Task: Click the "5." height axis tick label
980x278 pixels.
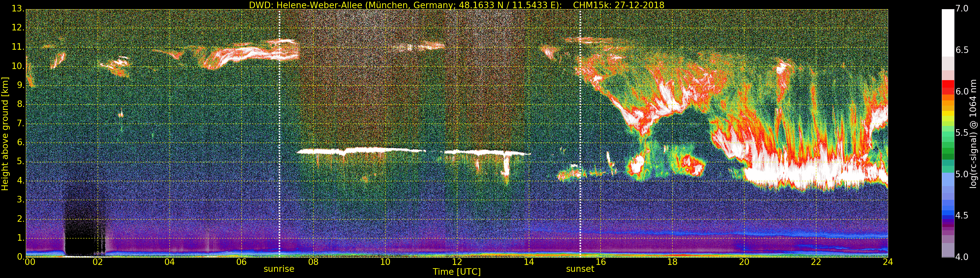Action: (x=21, y=161)
